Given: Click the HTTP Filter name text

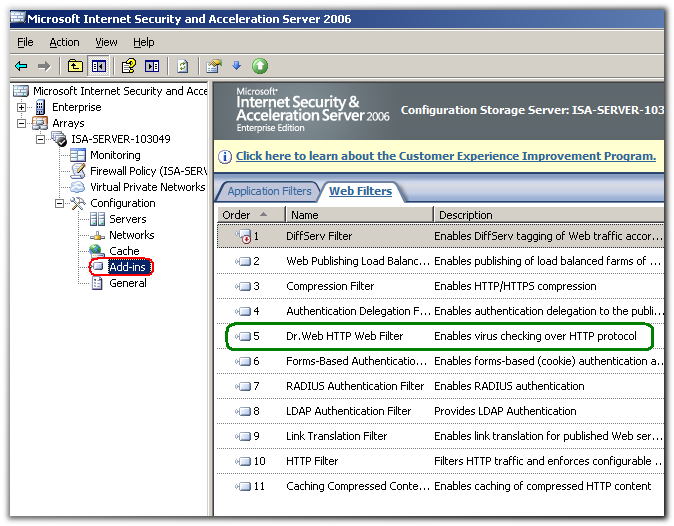Looking at the screenshot, I should 312,462.
